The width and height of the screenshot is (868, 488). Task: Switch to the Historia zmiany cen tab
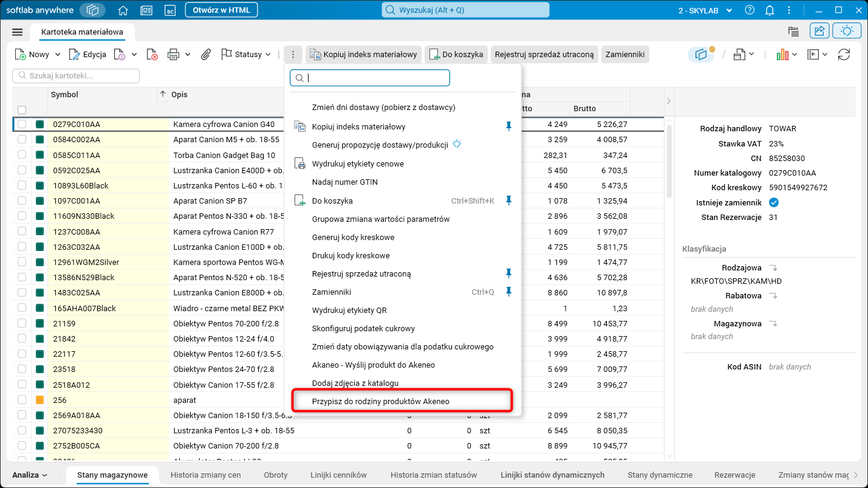coord(206,475)
